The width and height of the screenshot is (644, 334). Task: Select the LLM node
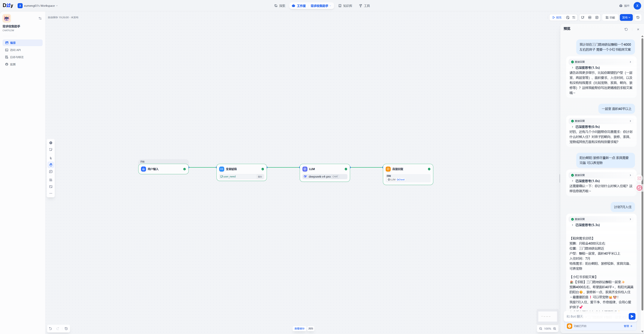coord(325,173)
